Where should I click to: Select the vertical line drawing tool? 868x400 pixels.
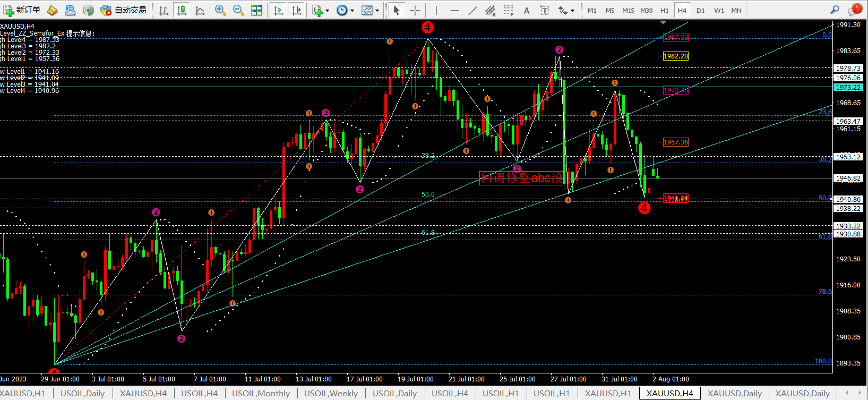[x=436, y=10]
